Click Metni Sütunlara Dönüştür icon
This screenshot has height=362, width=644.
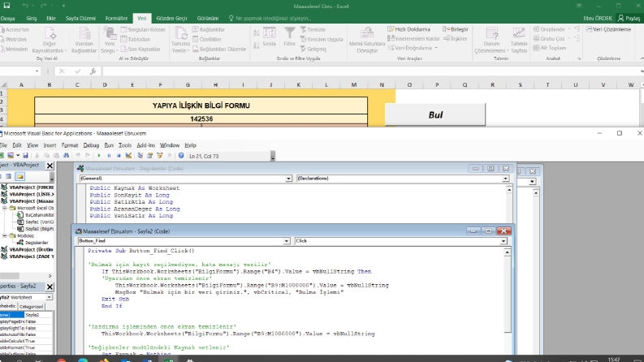367,41
